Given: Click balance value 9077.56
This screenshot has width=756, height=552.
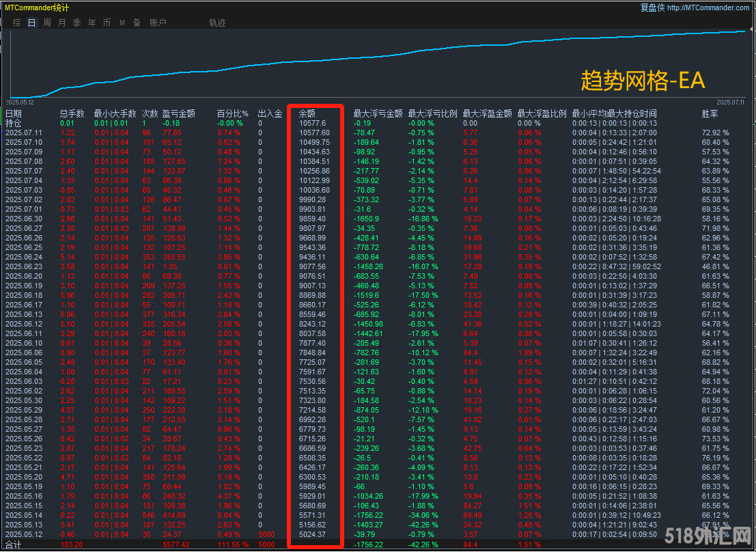Looking at the screenshot, I should tap(312, 266).
